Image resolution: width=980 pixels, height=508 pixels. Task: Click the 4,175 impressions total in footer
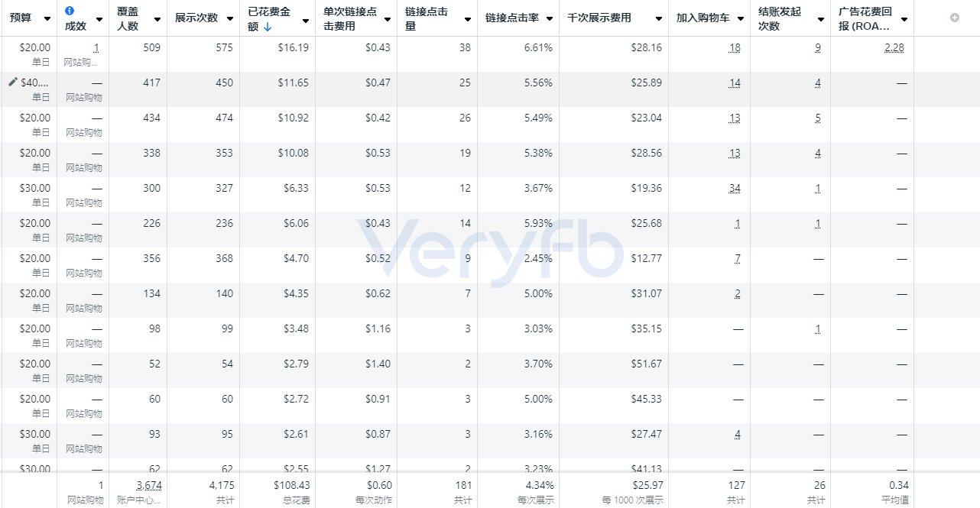[x=222, y=485]
